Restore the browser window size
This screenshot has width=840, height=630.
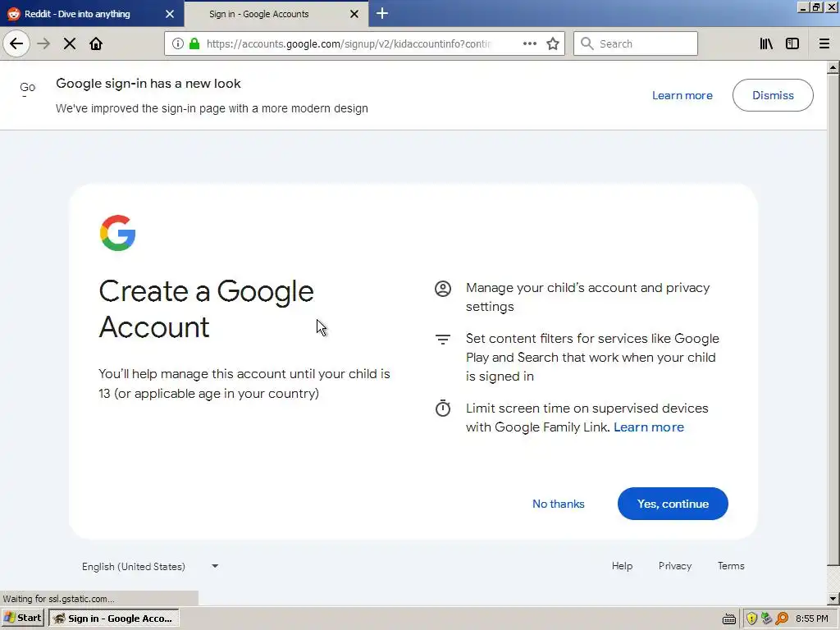coord(816,7)
